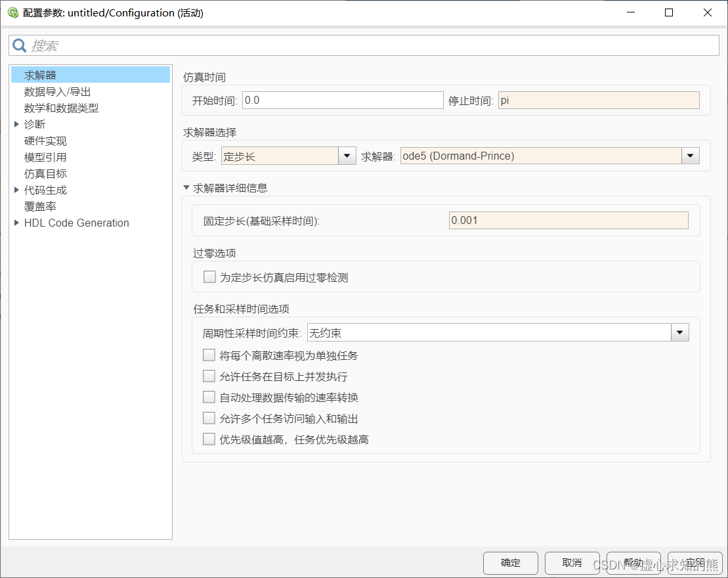Click the 仿真时间 section label

(204, 77)
